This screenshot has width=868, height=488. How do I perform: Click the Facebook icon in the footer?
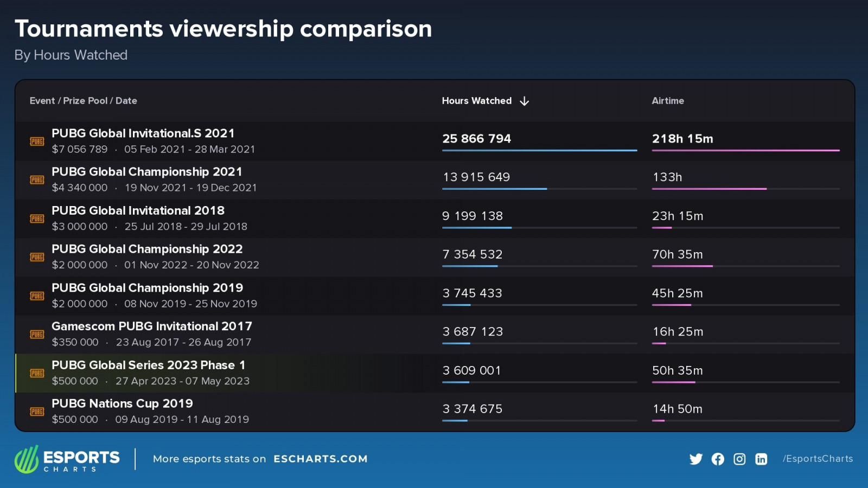718,459
